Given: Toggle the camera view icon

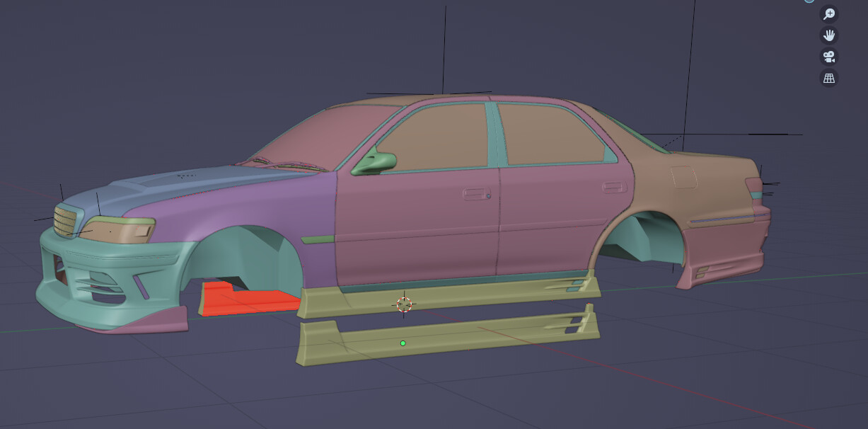Looking at the screenshot, I should (828, 57).
